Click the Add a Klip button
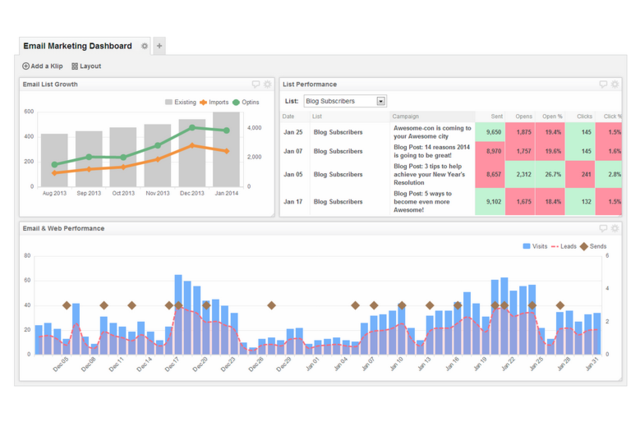The height and width of the screenshot is (426, 640). coord(43,66)
